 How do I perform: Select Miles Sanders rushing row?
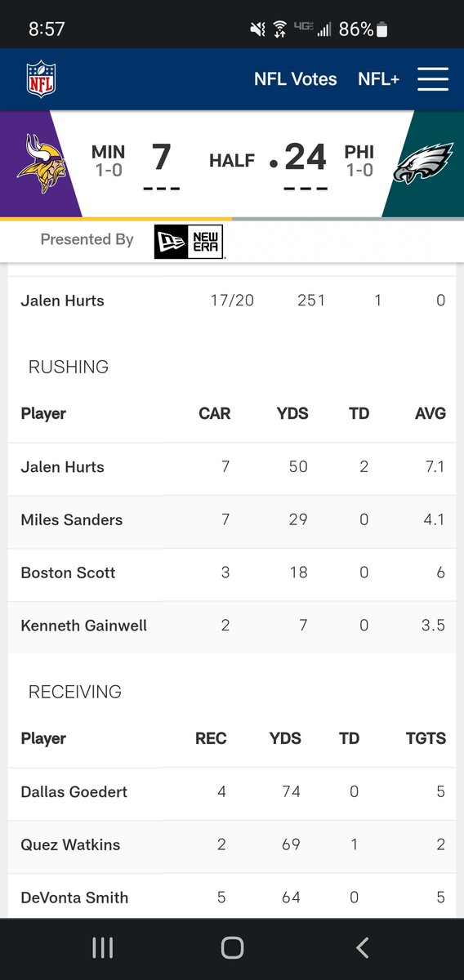click(232, 520)
